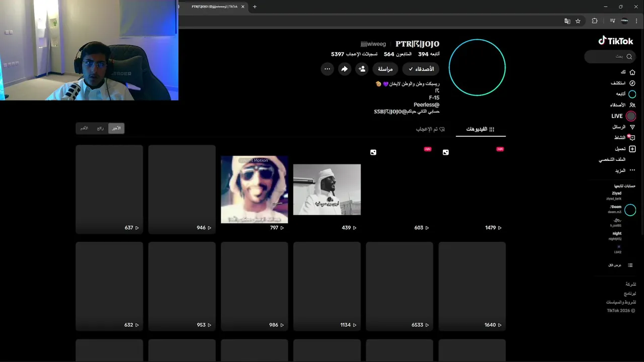This screenshot has width=644, height=362.
Task: Click the Chrome translate page icon
Action: (x=568, y=21)
